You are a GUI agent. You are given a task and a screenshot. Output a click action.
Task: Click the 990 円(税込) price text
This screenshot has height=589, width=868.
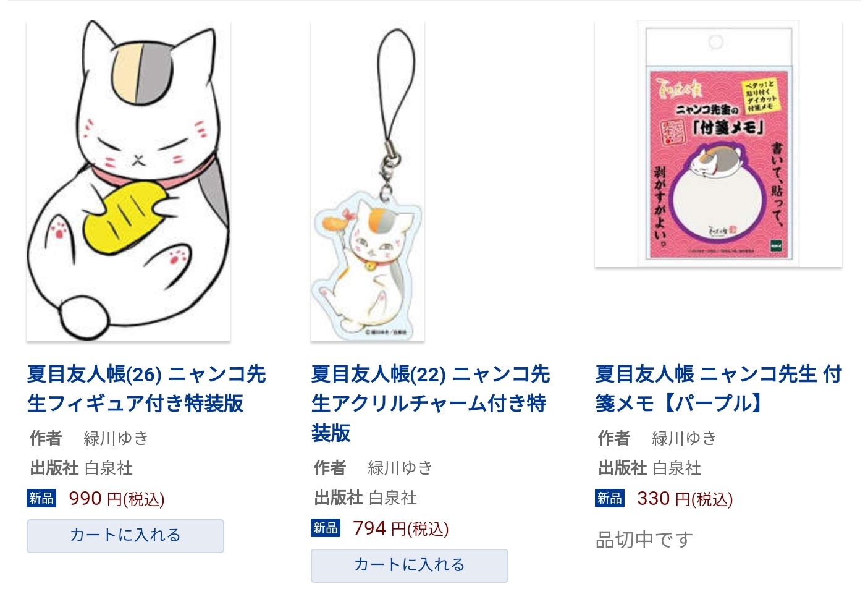[117, 499]
